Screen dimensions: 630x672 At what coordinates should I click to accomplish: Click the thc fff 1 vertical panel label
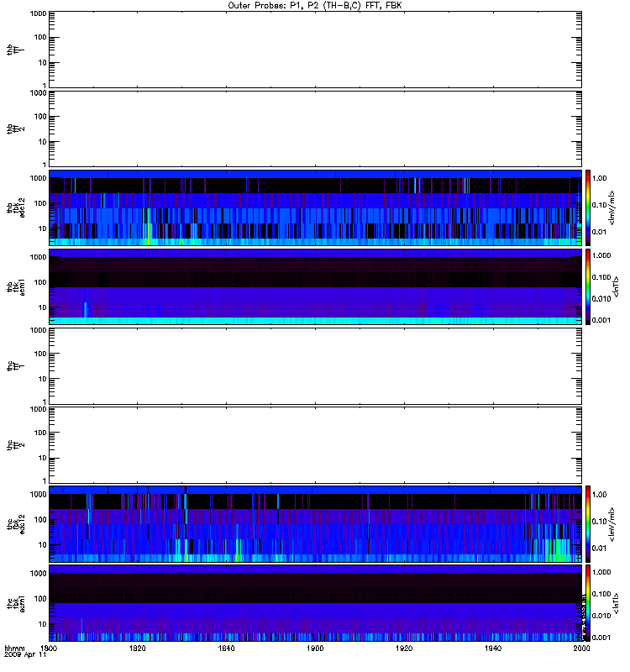point(16,366)
